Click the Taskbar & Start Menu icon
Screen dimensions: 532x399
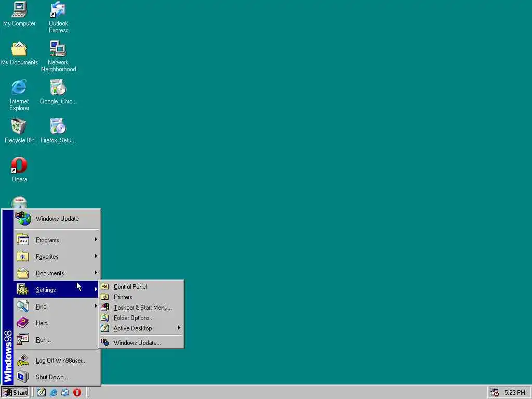pos(105,307)
